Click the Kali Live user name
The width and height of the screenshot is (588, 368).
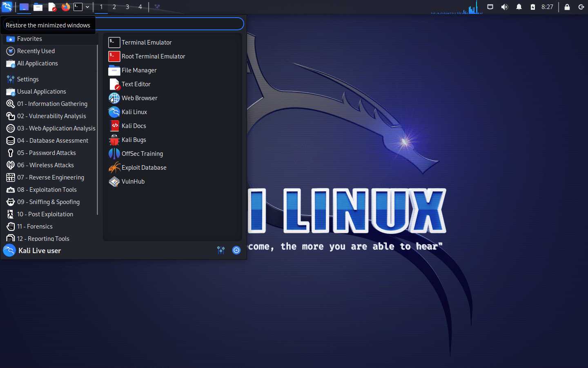(40, 251)
